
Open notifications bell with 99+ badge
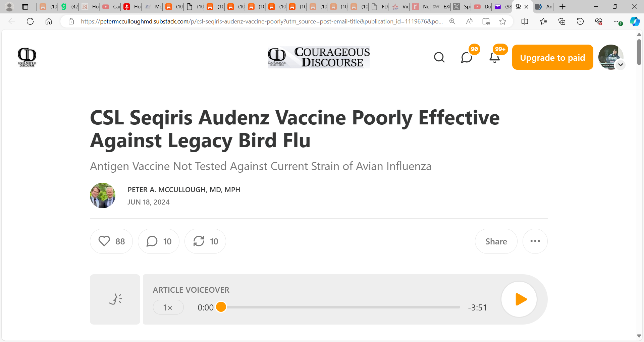[x=494, y=57]
